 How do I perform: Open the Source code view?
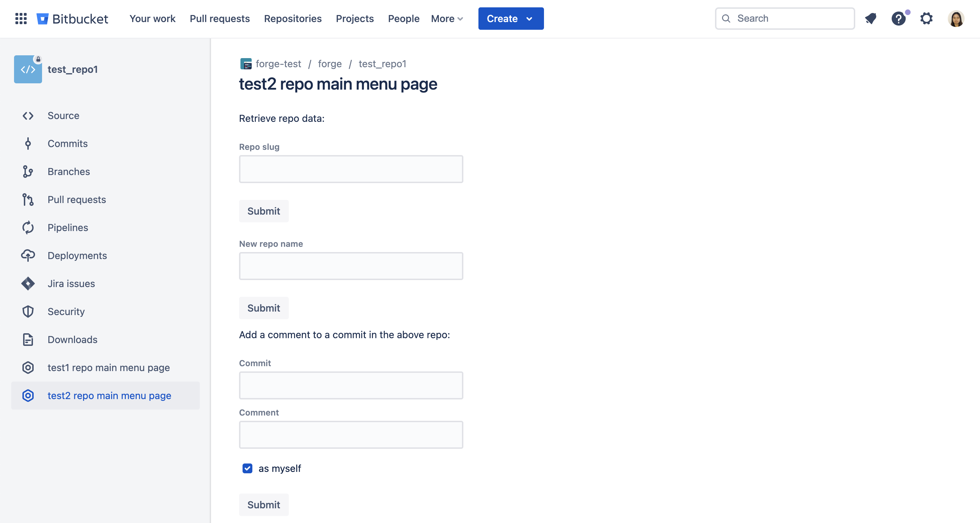pos(28,116)
